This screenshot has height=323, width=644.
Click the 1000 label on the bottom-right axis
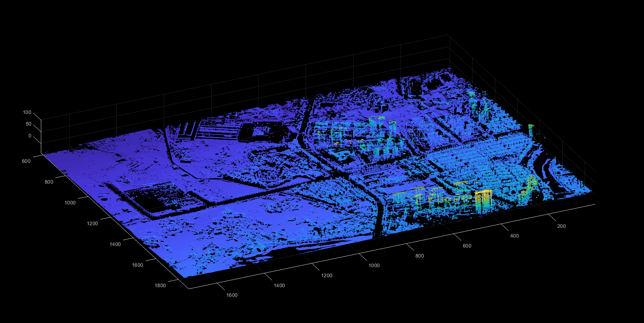pos(374,266)
